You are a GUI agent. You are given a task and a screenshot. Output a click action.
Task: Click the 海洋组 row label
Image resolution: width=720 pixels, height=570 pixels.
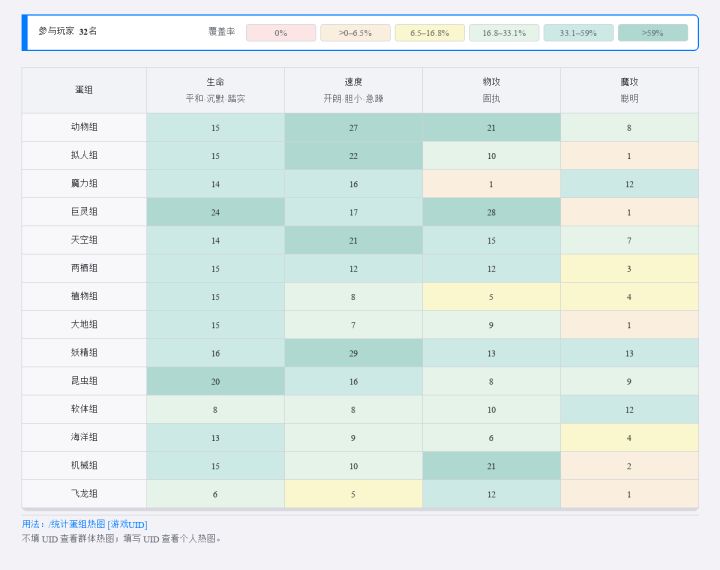(84, 438)
